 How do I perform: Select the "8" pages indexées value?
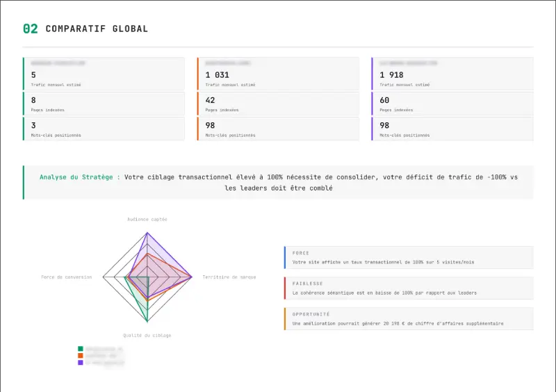click(x=33, y=100)
